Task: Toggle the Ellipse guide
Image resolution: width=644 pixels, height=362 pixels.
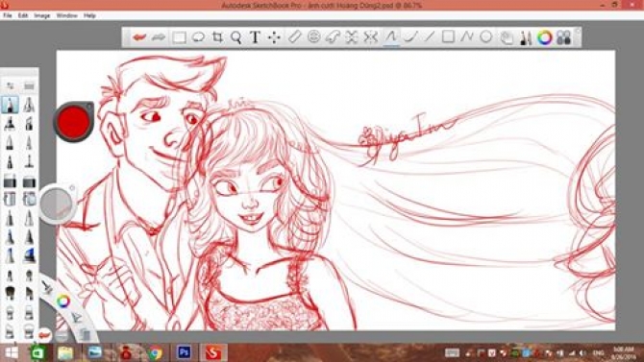Action: tap(313, 36)
